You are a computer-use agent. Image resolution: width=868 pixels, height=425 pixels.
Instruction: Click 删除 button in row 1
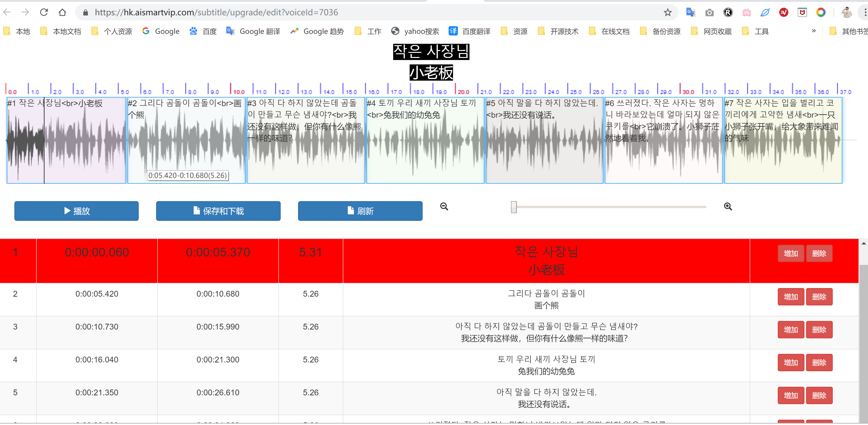819,253
